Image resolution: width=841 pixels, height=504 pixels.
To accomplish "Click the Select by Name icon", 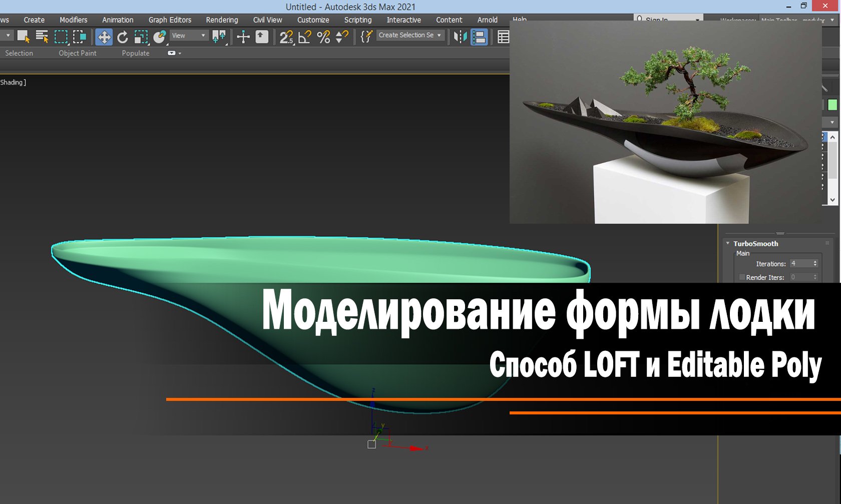I will (x=42, y=36).
